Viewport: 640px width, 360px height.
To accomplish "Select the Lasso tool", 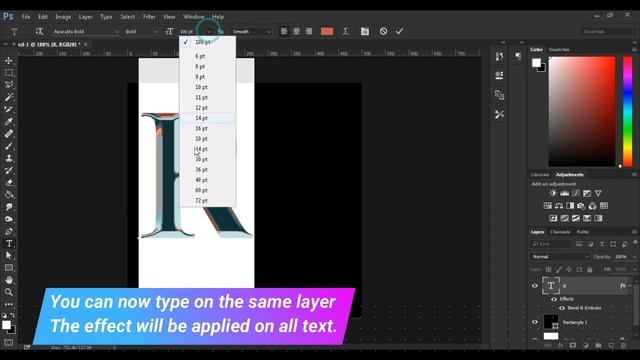I will tap(9, 85).
